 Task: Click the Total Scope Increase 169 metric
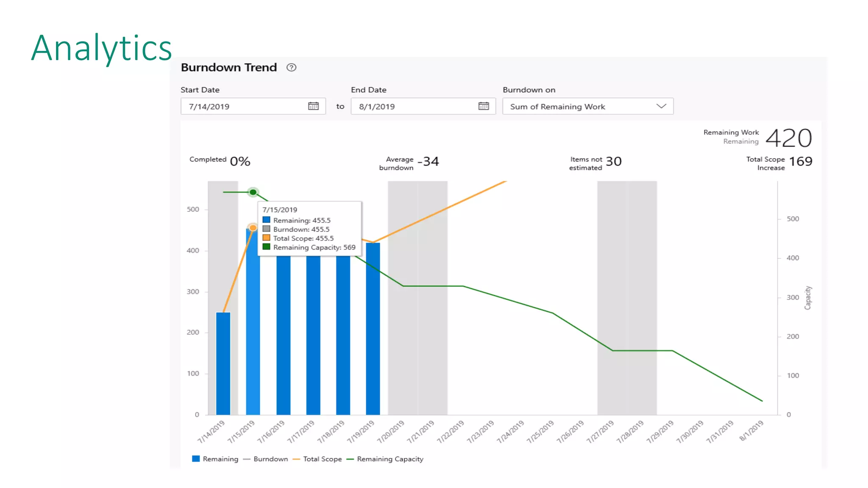pos(800,161)
